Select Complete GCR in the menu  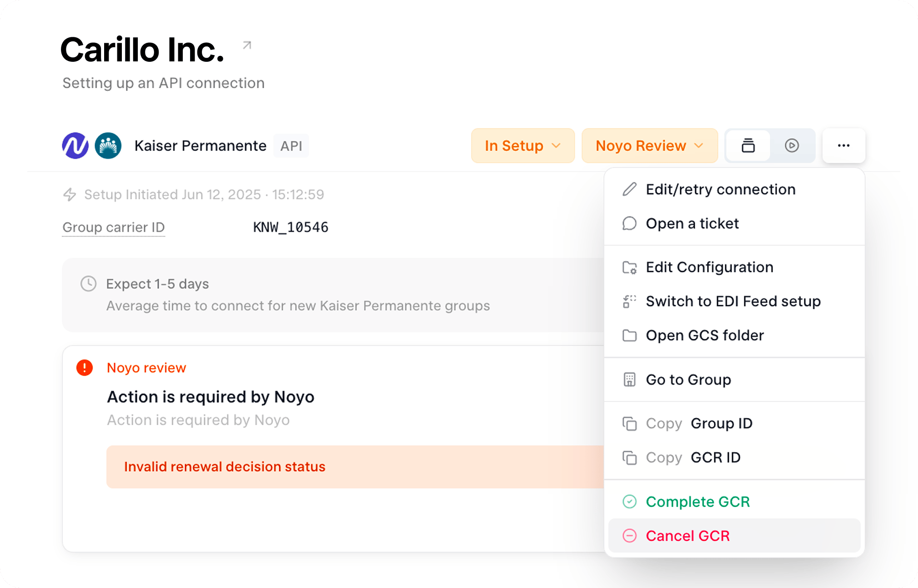734,502
